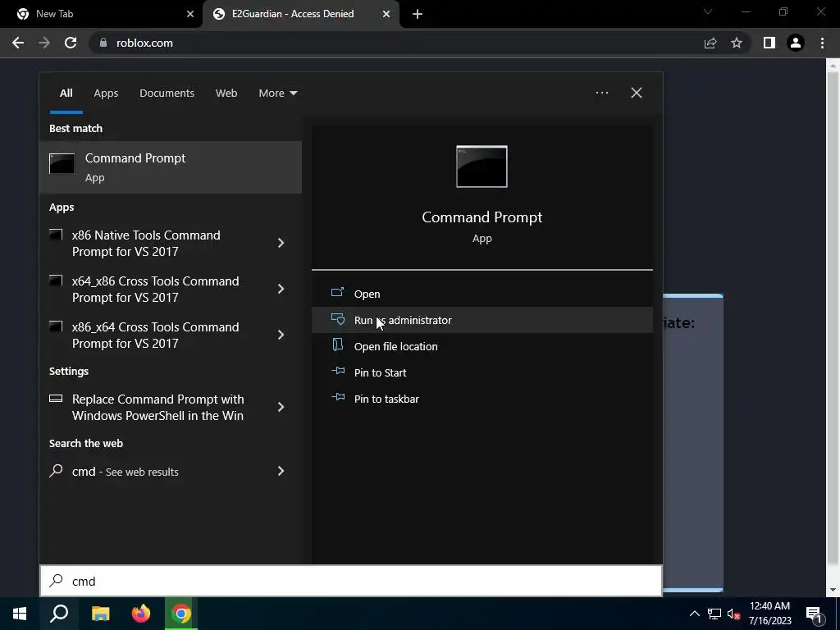This screenshot has height=630, width=840.
Task: Open a new browser tab
Action: (x=418, y=14)
